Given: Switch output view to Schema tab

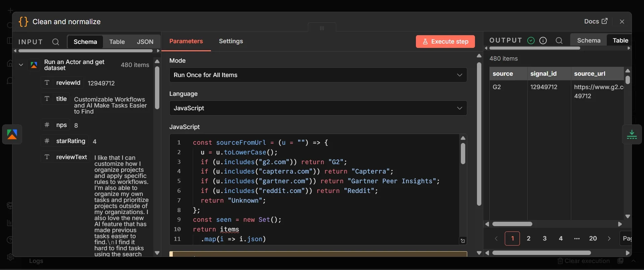Looking at the screenshot, I should click(589, 41).
